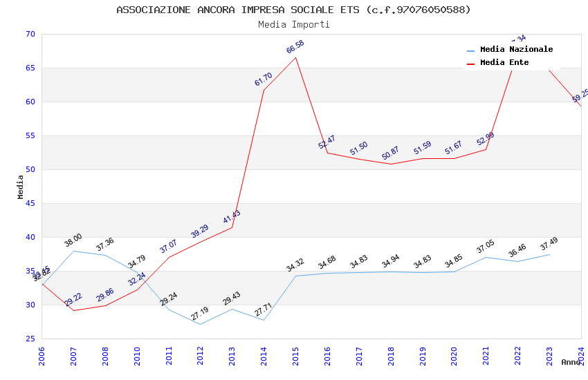Click the 2014 x-axis year label
The height and width of the screenshot is (380, 588).
[264, 356]
